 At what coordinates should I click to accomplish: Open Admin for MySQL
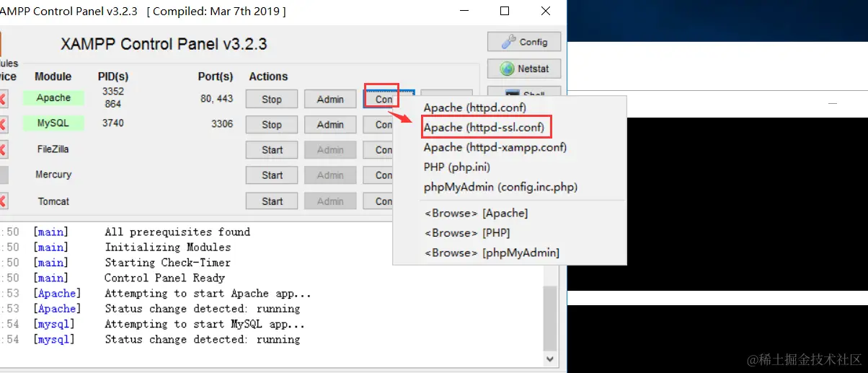coord(330,124)
